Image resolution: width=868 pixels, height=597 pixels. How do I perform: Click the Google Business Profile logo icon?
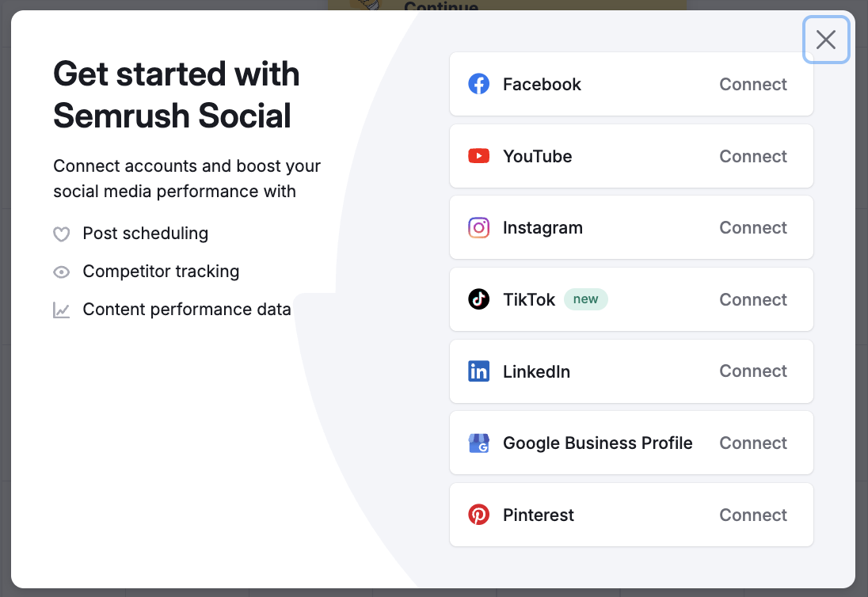(x=479, y=443)
